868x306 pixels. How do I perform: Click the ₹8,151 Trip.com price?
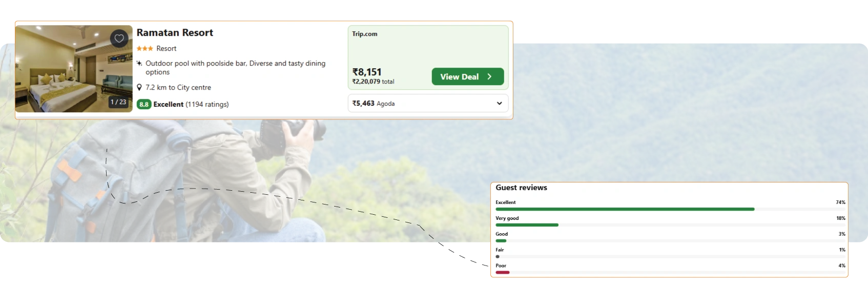367,72
